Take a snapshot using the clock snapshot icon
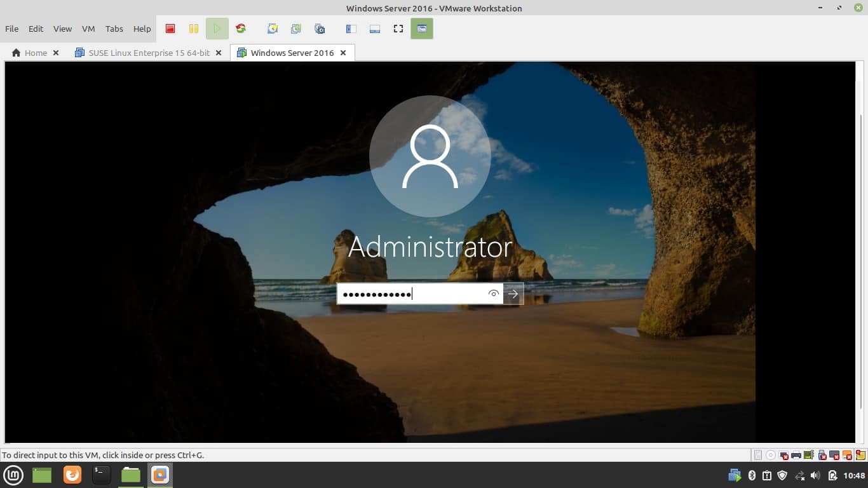Image resolution: width=868 pixels, height=488 pixels. (x=273, y=29)
